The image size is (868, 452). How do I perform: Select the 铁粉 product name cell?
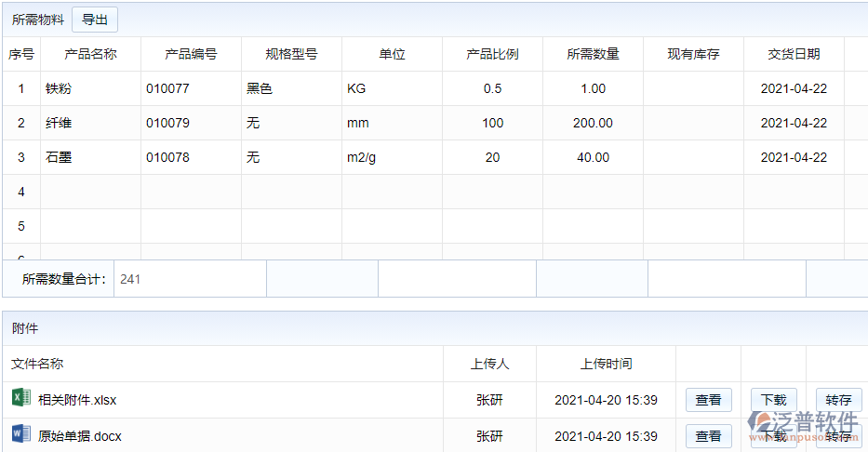pos(90,88)
